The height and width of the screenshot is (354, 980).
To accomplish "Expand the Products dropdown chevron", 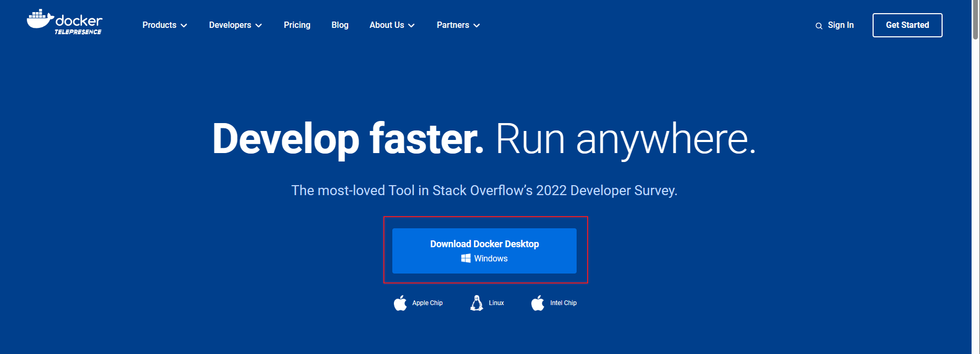I will (184, 26).
